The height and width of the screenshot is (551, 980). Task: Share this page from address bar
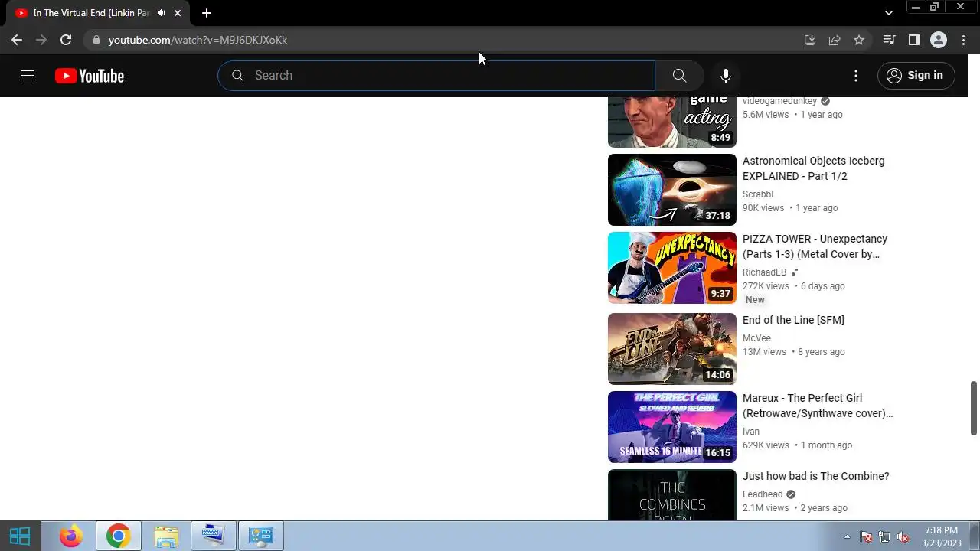tap(835, 40)
